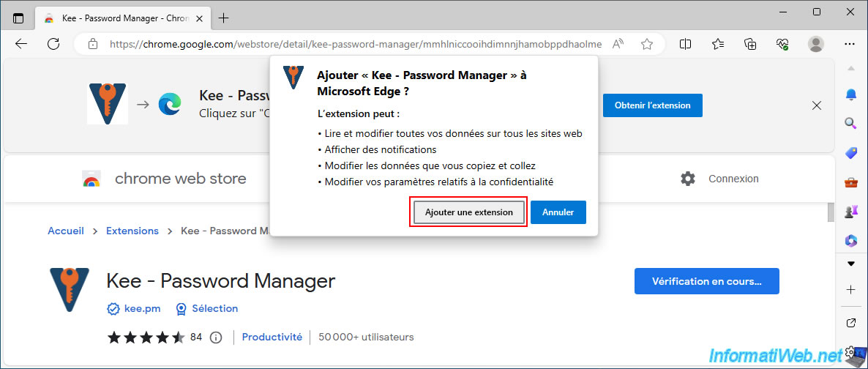Open the Extensions breadcrumb link
This screenshot has height=369, width=868.
132,231
